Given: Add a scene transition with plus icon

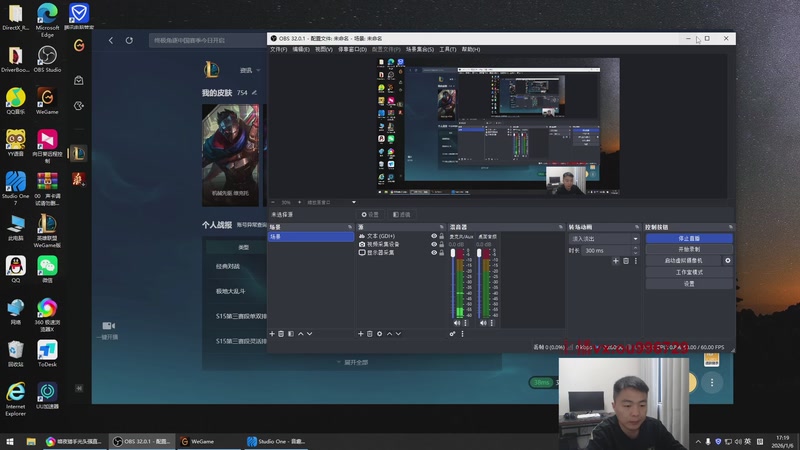Looking at the screenshot, I should (616, 261).
